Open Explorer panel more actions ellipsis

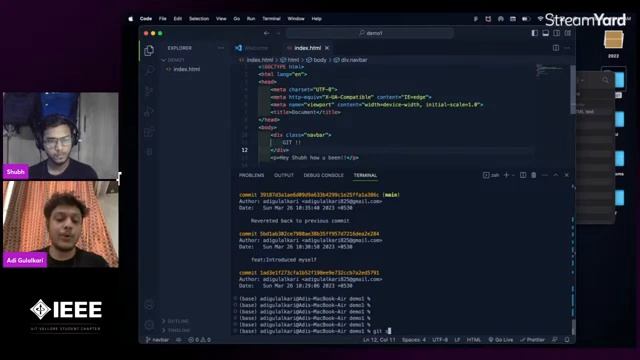coord(221,48)
